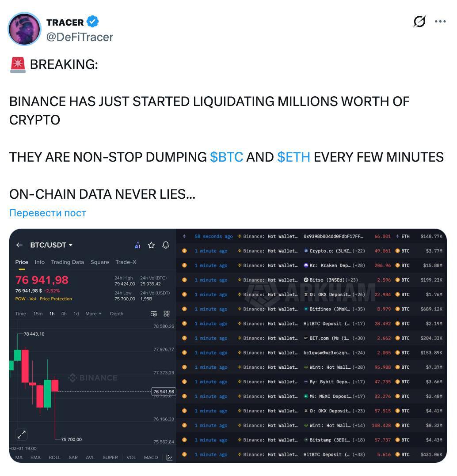Expand the More timeframes dropdown
Viewport: 457px width, 476px height.
click(93, 314)
